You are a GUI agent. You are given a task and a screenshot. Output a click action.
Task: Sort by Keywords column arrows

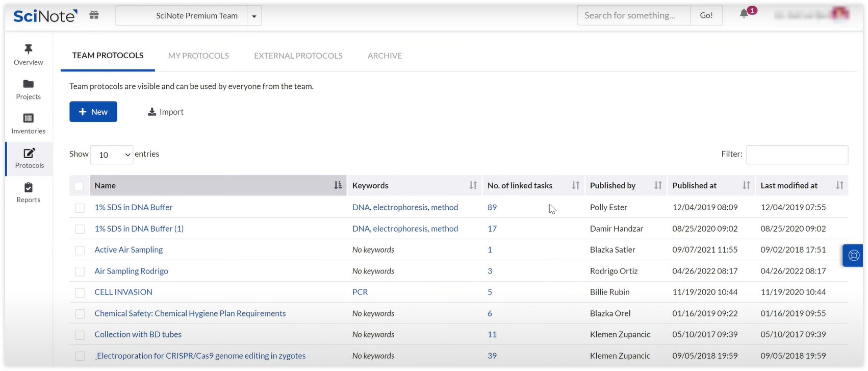click(x=473, y=186)
